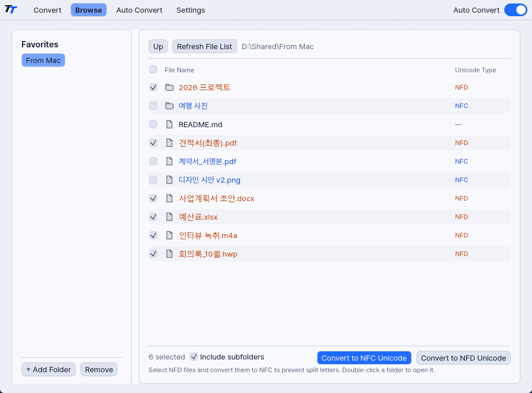Switch to the Convert tab
Viewport: 532px width, 393px height.
47,10
